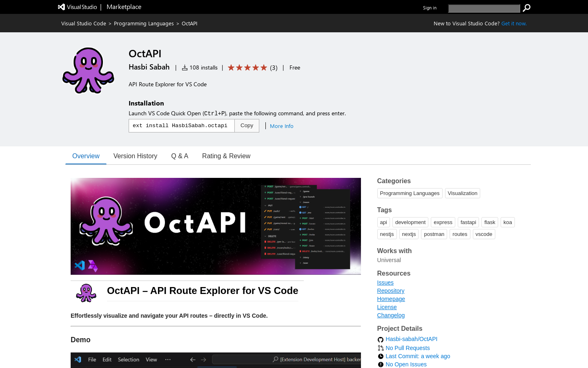
Task: Click the OctAPI octopus extension logo
Action: tap(88, 70)
